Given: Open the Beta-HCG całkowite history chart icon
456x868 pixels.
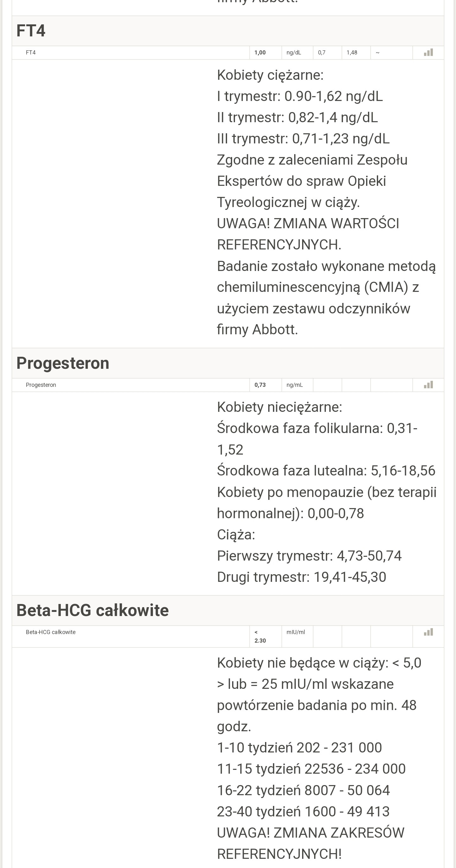Looking at the screenshot, I should (x=428, y=632).
